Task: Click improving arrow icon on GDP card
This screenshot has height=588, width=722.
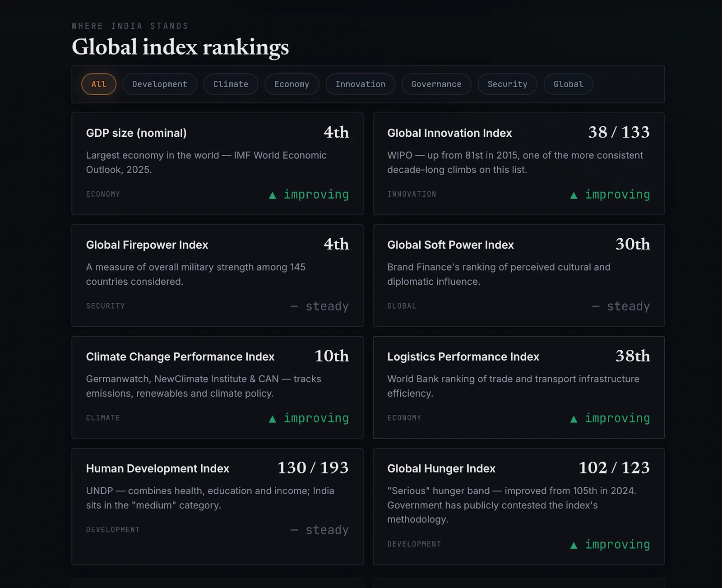Action: click(273, 195)
